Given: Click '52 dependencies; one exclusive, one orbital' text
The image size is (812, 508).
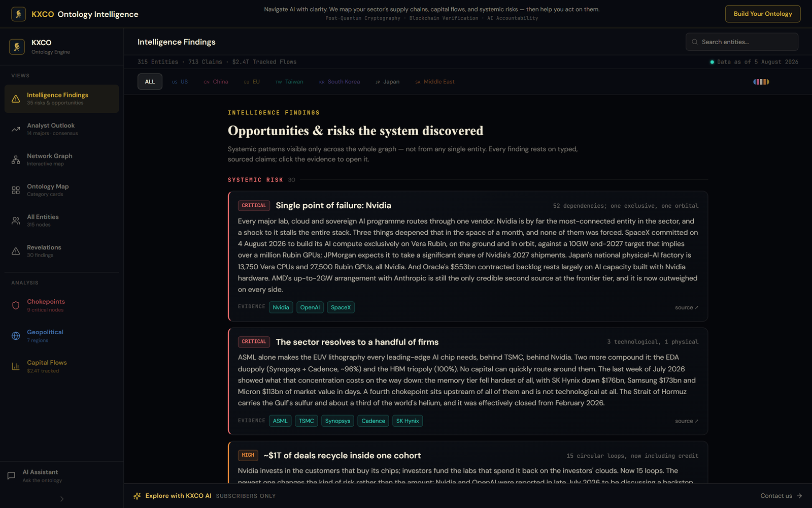Looking at the screenshot, I should (626, 206).
